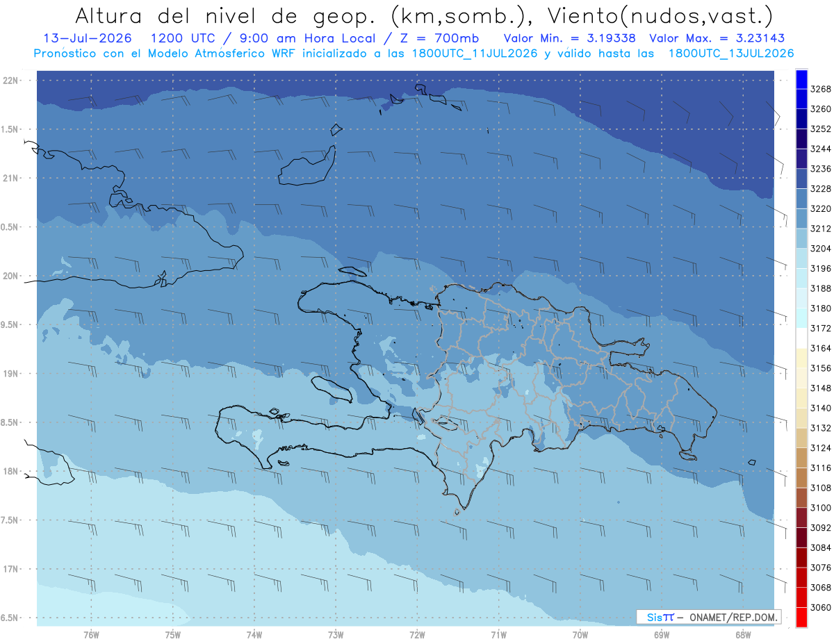Viewport: 834px width, 644px height.
Task: Click the 3108 legend value
Action: pos(821,488)
